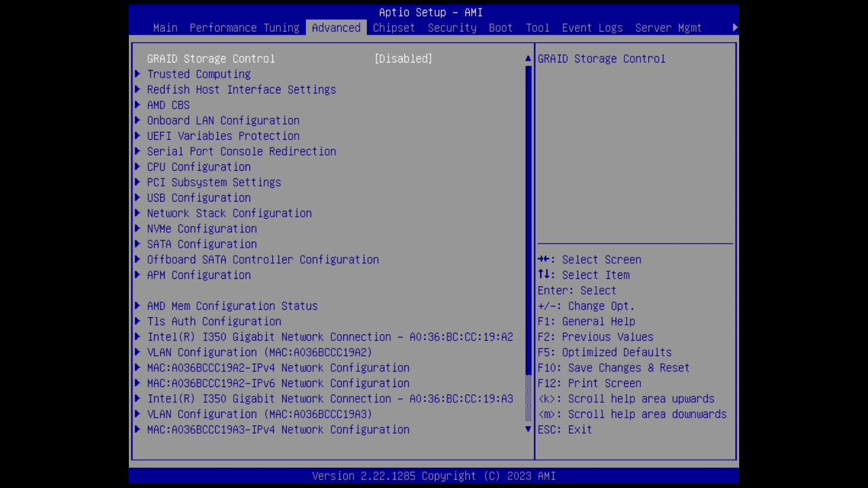Screen dimensions: 868x488
Task: Open A036BCCC19A3 IPv4 Network Configuration
Action: [278, 430]
